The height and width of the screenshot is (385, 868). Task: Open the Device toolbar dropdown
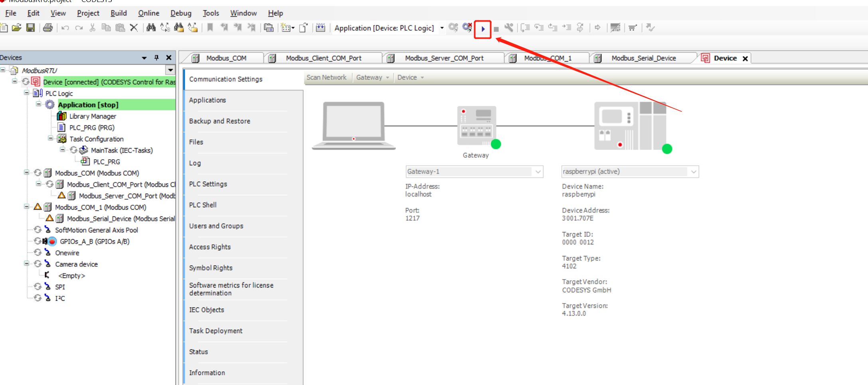[410, 77]
